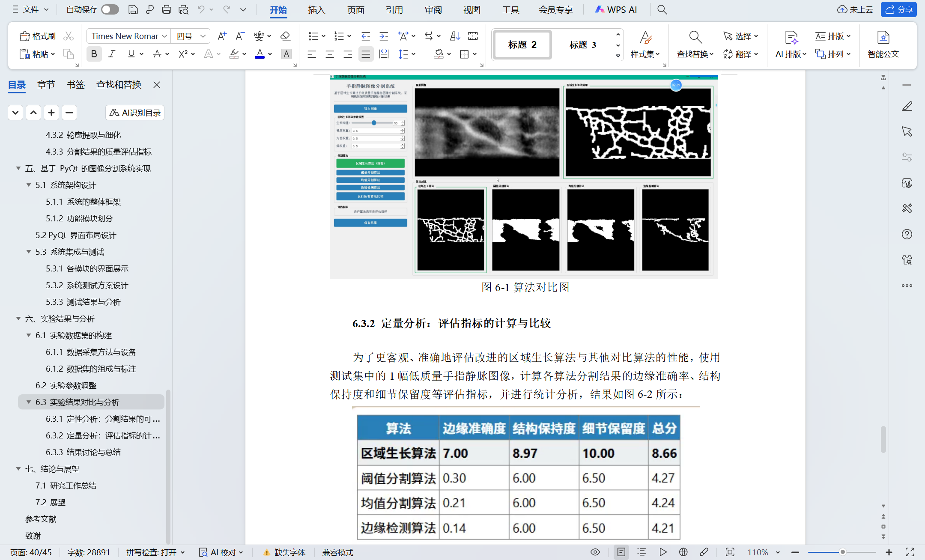The width and height of the screenshot is (925, 560).
Task: Click the format painter button
Action: pyautogui.click(x=38, y=36)
